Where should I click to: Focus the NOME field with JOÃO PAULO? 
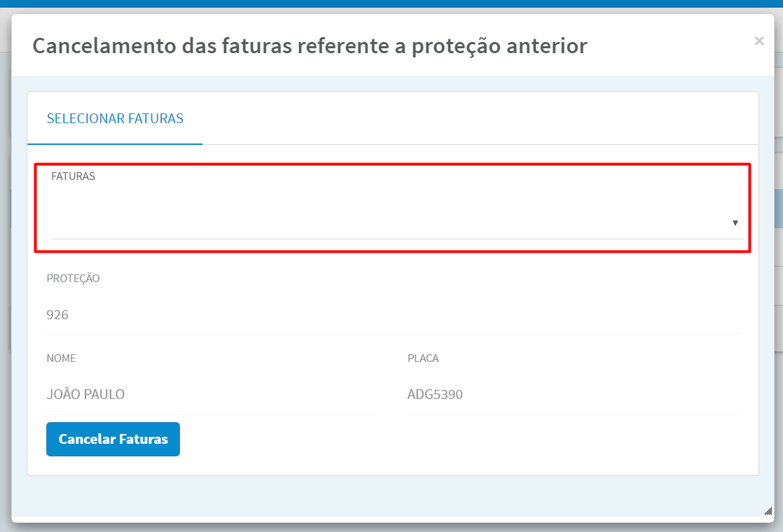pos(212,394)
